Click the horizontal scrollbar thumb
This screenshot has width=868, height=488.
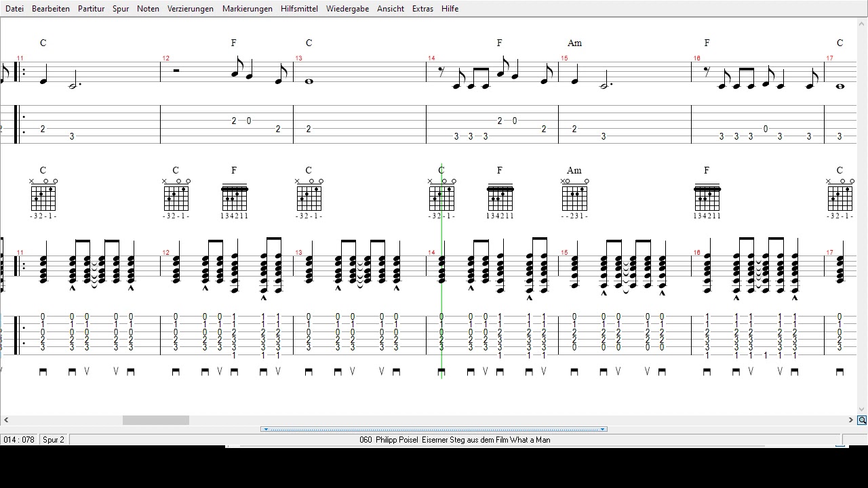(155, 420)
